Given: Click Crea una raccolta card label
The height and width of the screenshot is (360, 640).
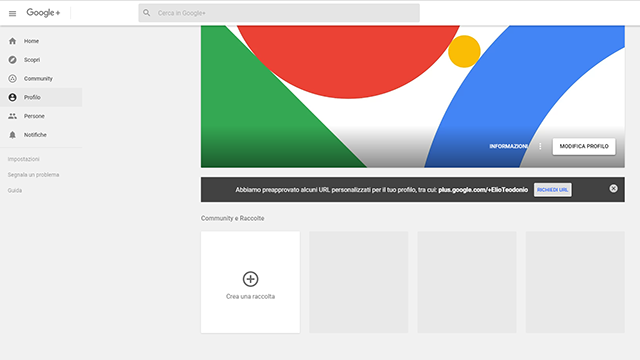Looking at the screenshot, I should tap(250, 297).
